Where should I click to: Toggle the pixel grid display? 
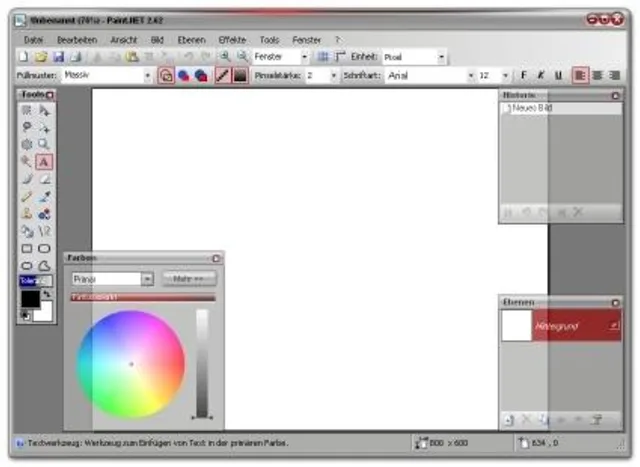(x=322, y=56)
